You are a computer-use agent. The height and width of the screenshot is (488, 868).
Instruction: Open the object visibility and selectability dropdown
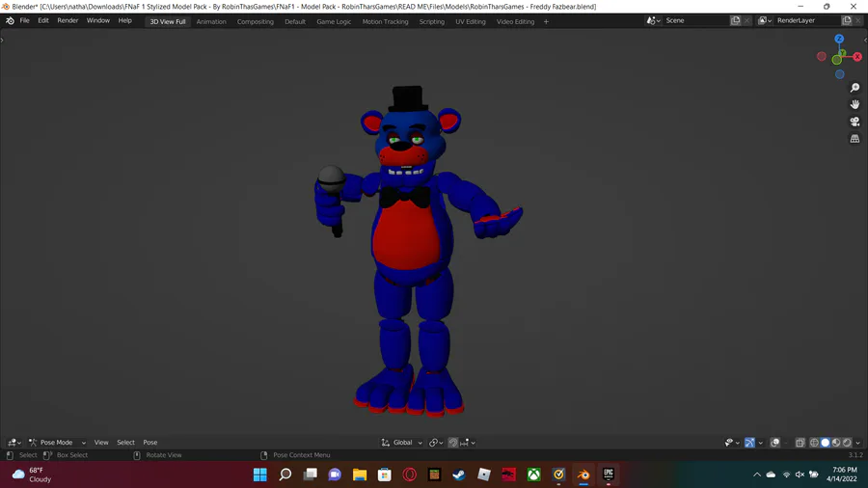point(732,443)
